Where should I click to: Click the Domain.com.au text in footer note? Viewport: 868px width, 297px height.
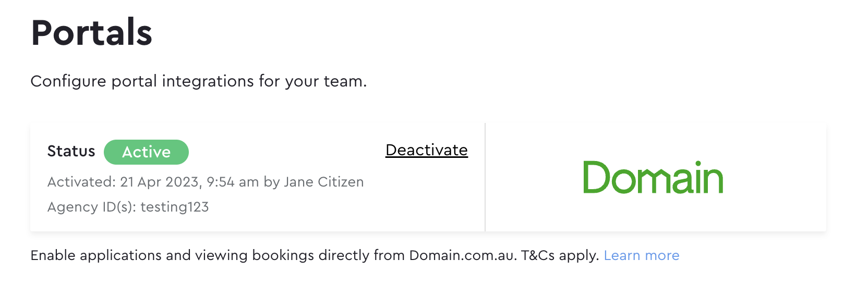(463, 255)
